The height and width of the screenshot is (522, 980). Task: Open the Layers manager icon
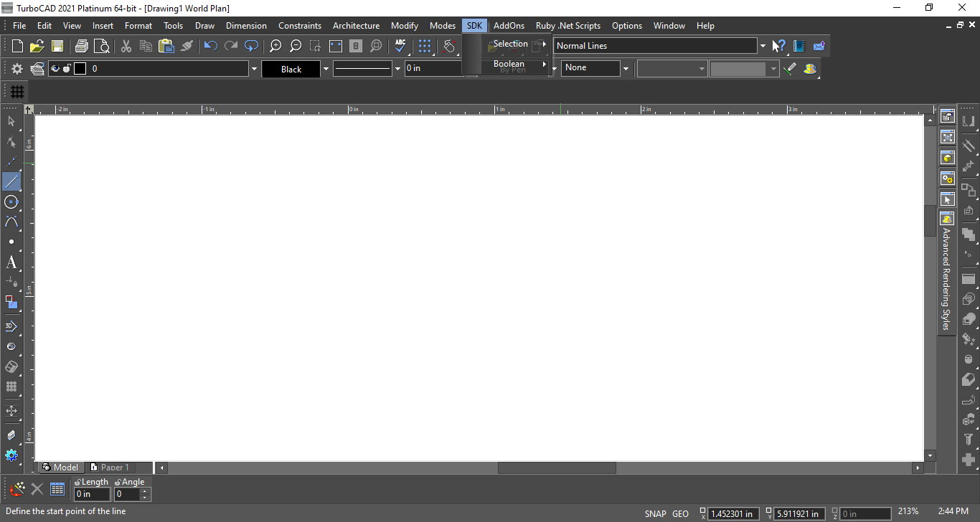click(37, 69)
